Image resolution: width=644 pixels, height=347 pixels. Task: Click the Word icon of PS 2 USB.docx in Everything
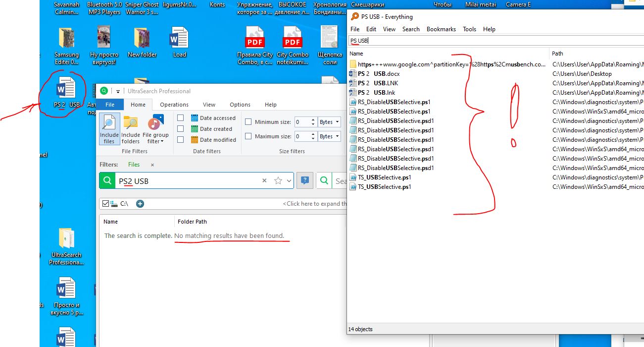(353, 74)
